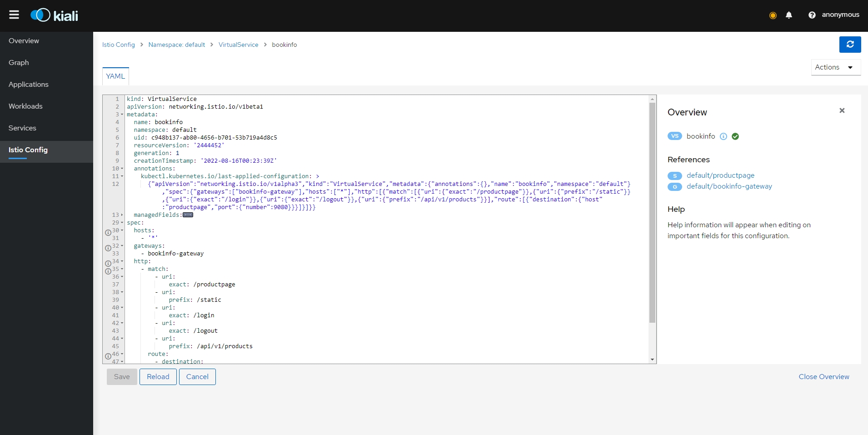Screen dimensions: 868x435
Task: Open the notifications bell
Action: point(789,15)
